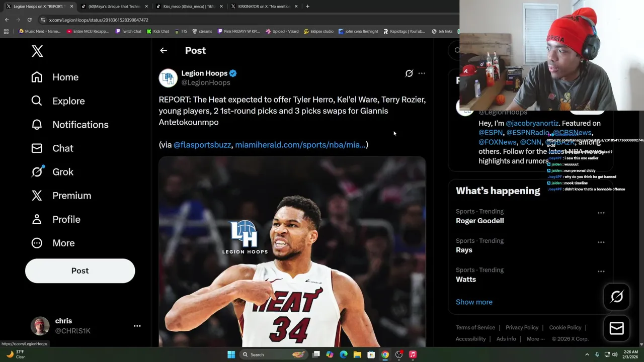The height and width of the screenshot is (362, 644).
Task: Open the Upload - Vizard bookmark
Action: pos(282,31)
